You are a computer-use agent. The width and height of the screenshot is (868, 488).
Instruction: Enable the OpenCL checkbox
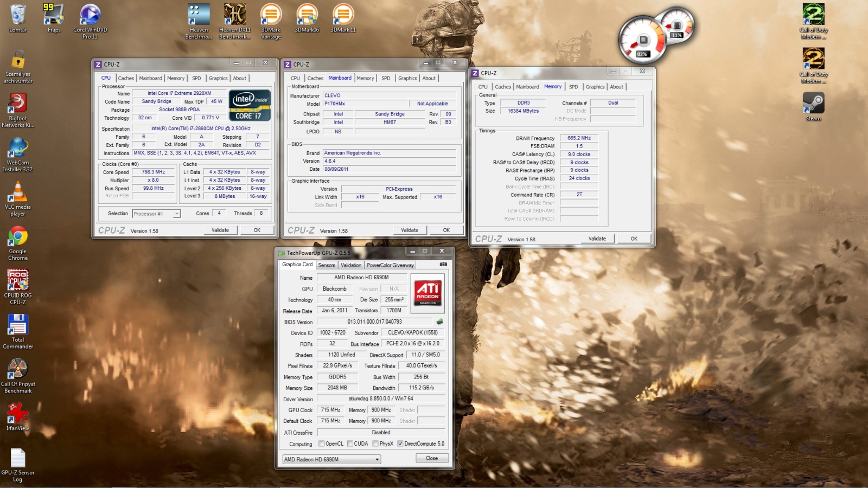(322, 444)
